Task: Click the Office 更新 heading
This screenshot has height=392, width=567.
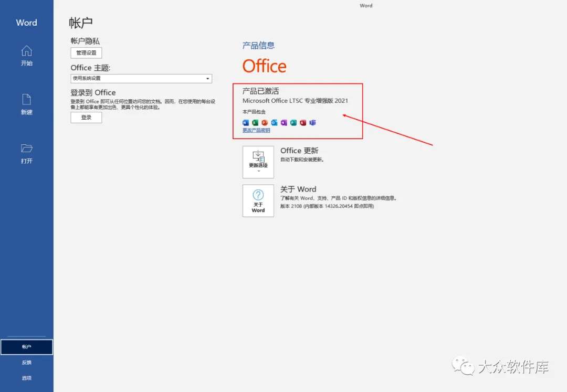Action: [299, 151]
